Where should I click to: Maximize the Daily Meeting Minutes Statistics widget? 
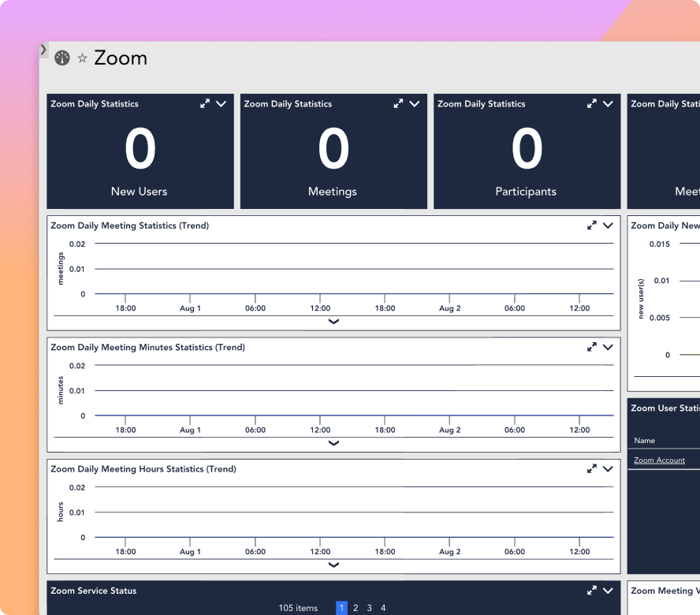pos(591,347)
